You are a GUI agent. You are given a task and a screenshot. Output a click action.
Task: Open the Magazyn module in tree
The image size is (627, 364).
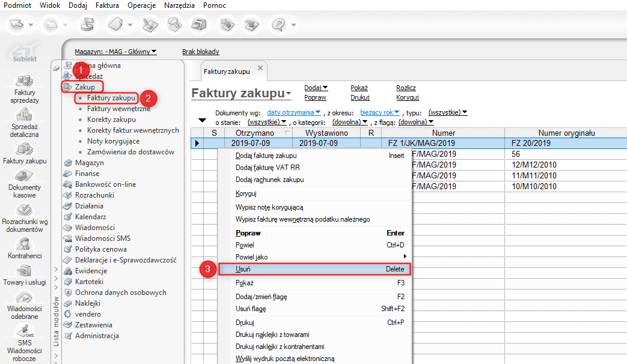[x=89, y=163]
